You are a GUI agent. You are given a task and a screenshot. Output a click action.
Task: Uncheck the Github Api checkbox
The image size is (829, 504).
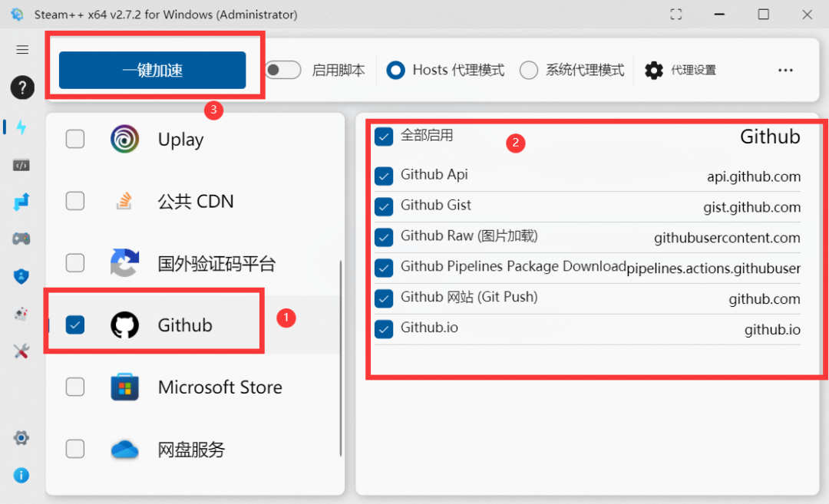pyautogui.click(x=384, y=176)
